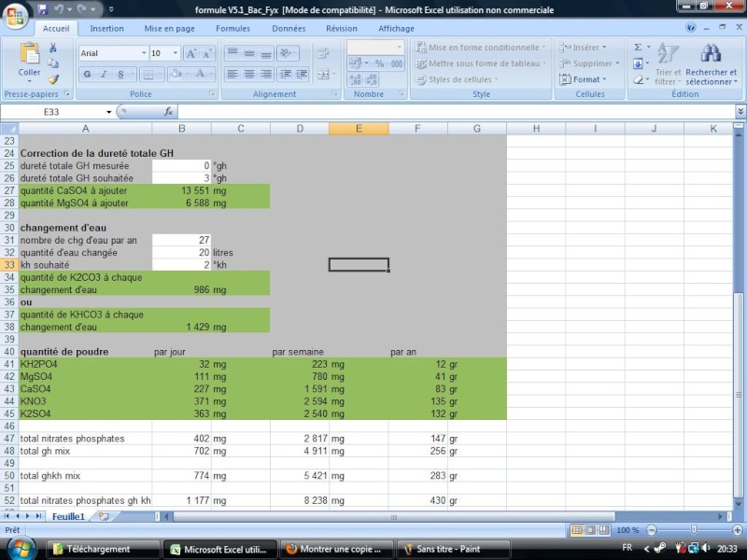
Task: Click the wrap text icon
Action: point(323,53)
